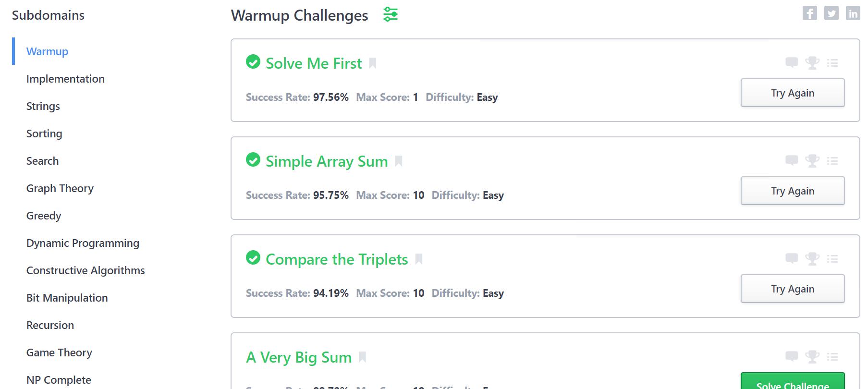Open leaderboard trophy for Simple Array Sum

[812, 160]
